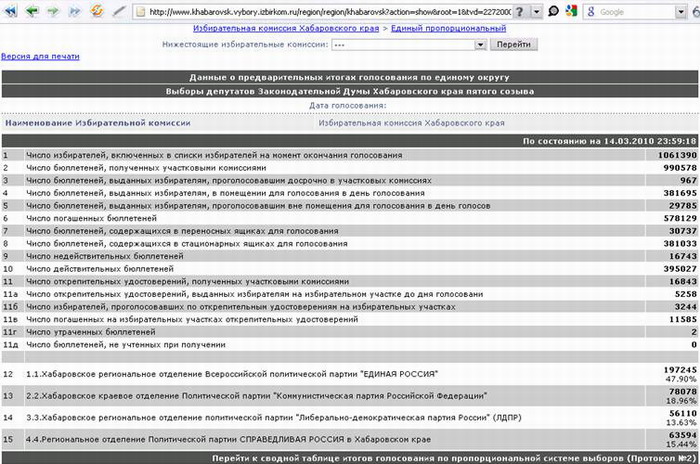
Task: Click the pencil edit icon in toolbar
Action: (x=119, y=11)
